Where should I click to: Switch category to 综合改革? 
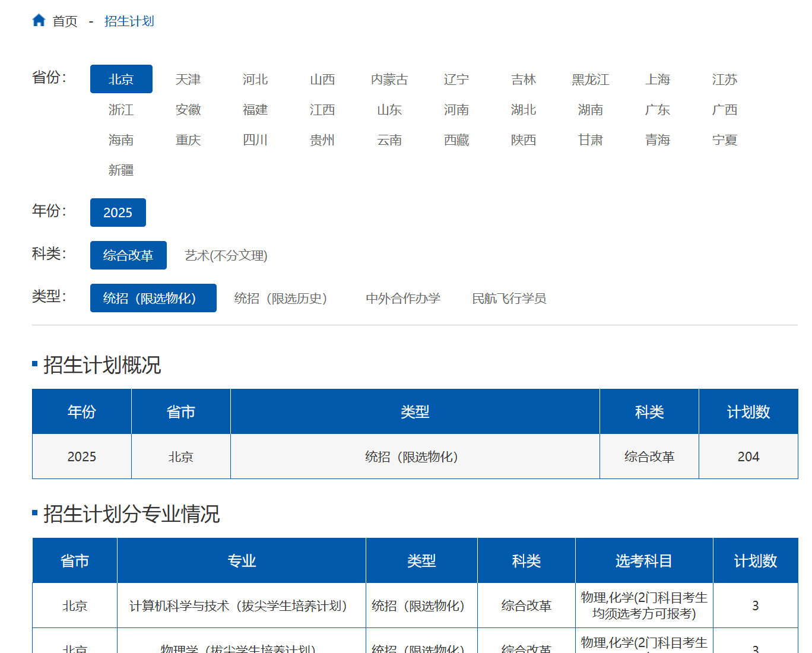point(128,255)
